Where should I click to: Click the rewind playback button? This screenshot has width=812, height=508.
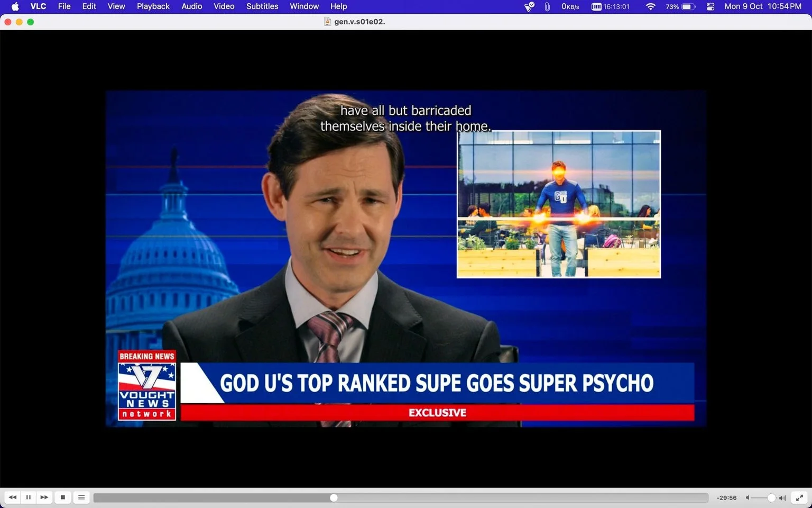coord(13,497)
